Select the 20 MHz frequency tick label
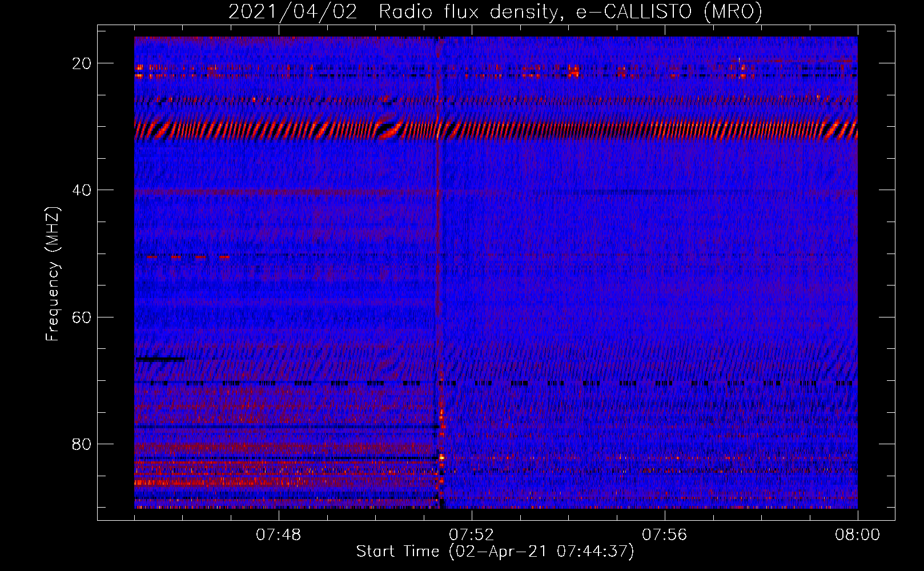 (x=82, y=63)
